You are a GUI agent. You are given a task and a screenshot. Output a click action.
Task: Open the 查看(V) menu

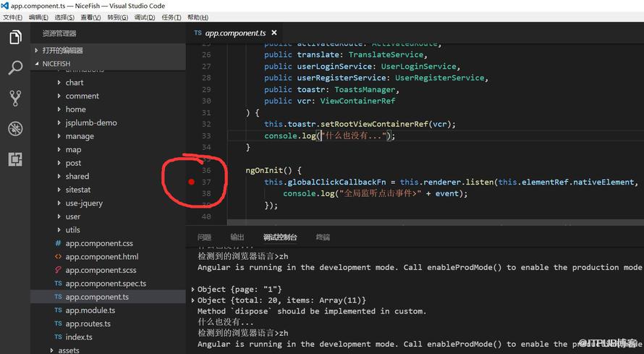coord(90,17)
